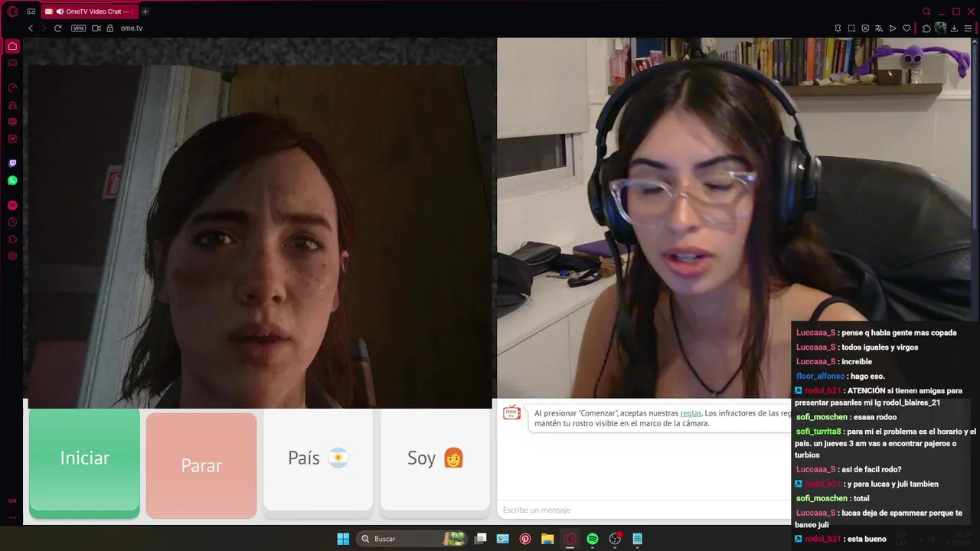
Task: Open the Notepad icon in the taskbar
Action: point(637,539)
